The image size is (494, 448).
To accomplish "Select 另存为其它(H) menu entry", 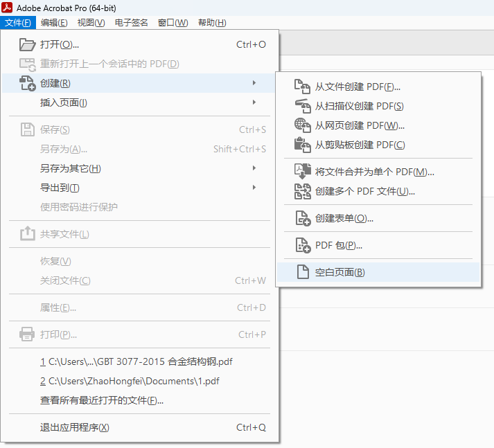I will pos(140,168).
